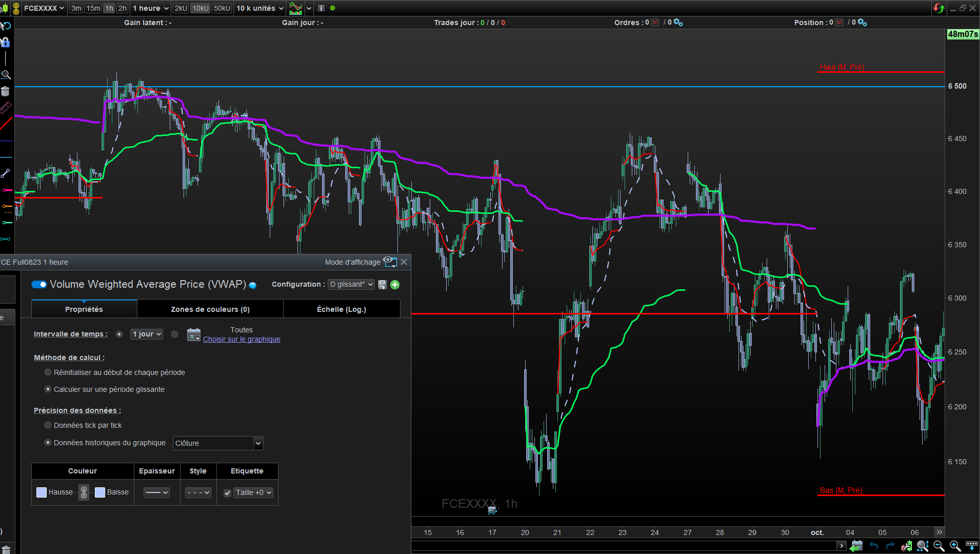Click the Hausse color swatch
Image resolution: width=980 pixels, height=554 pixels.
tap(42, 492)
